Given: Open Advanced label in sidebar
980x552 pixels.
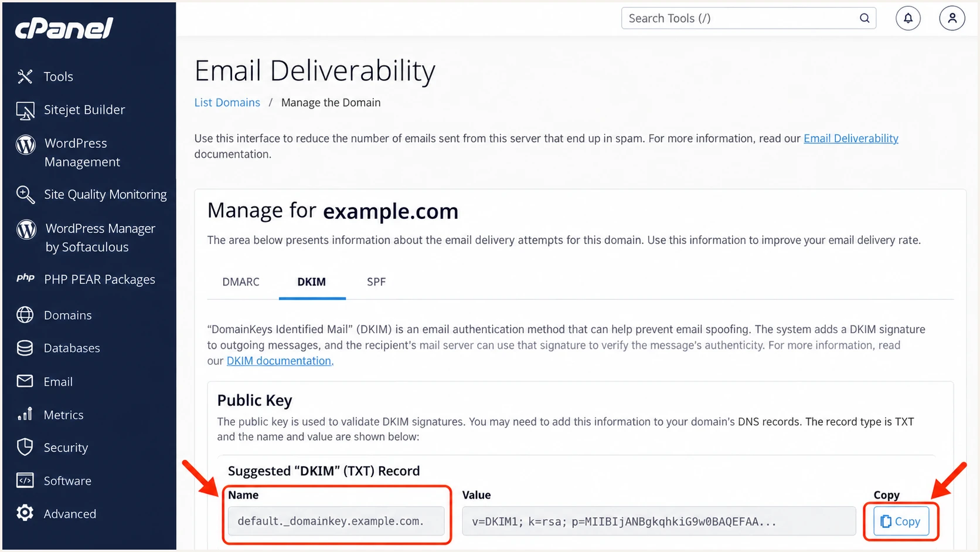Looking at the screenshot, I should [70, 514].
